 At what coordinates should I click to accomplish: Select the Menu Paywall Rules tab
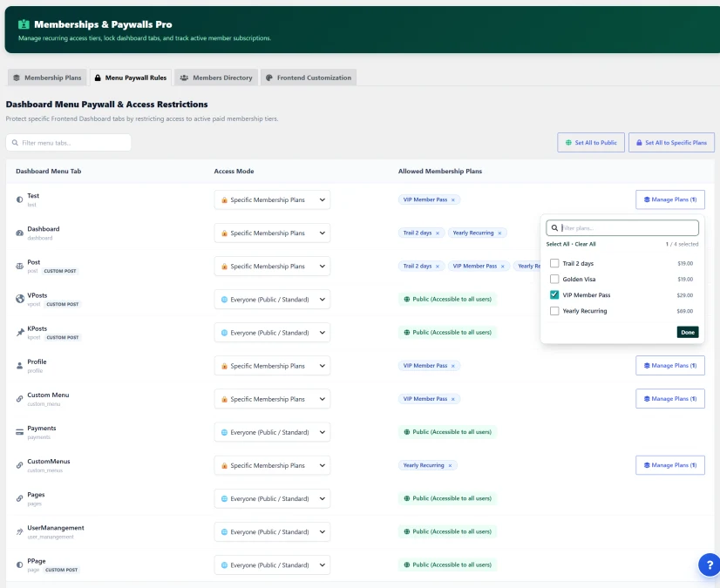pyautogui.click(x=131, y=78)
